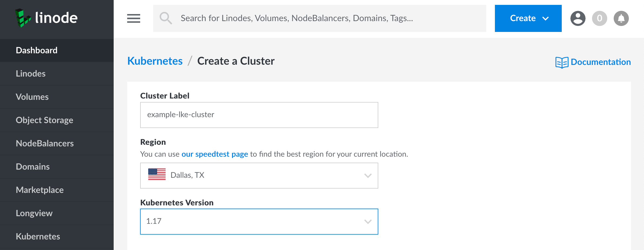Select Object Storage in sidebar
Image resolution: width=644 pixels, height=250 pixels.
44,120
